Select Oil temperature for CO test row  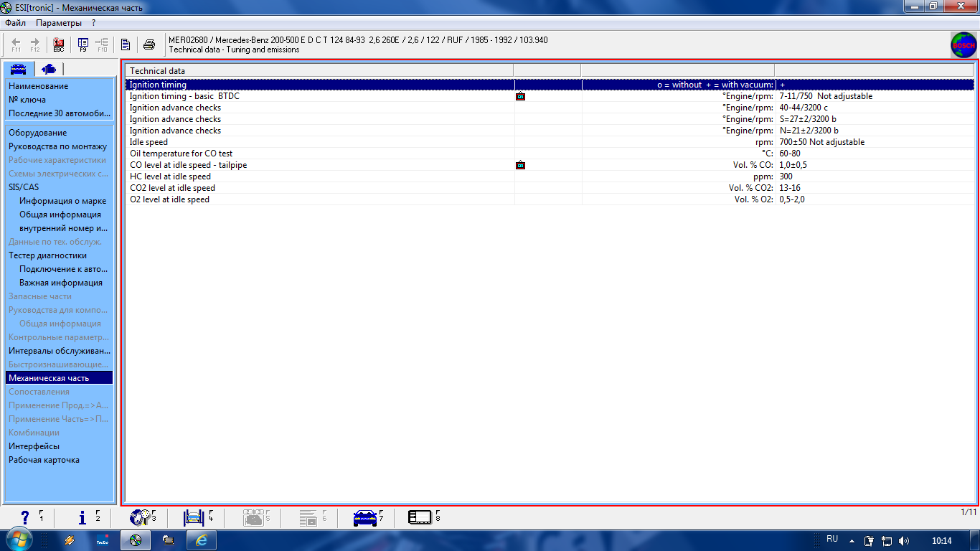[550, 154]
